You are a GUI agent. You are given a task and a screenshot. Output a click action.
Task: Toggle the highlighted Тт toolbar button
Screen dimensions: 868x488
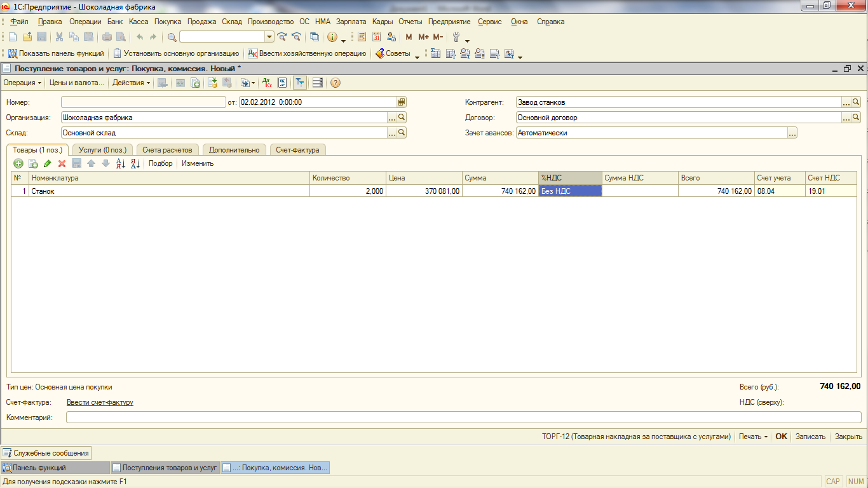click(299, 83)
